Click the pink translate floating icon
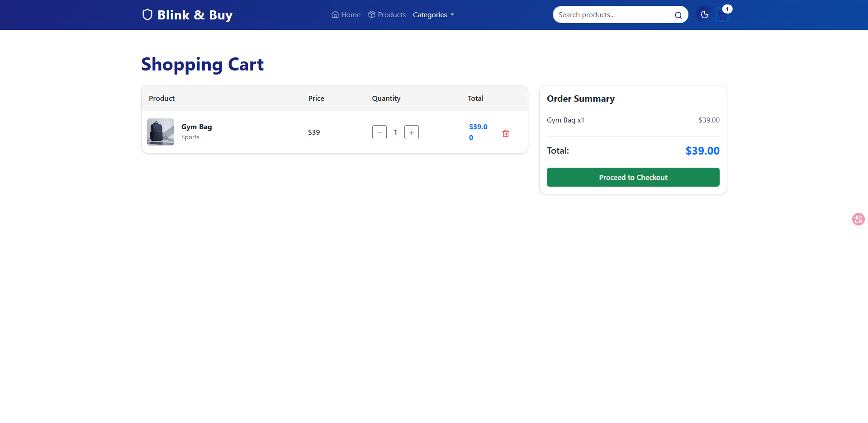Viewport: 868px width, 423px height. point(858,220)
